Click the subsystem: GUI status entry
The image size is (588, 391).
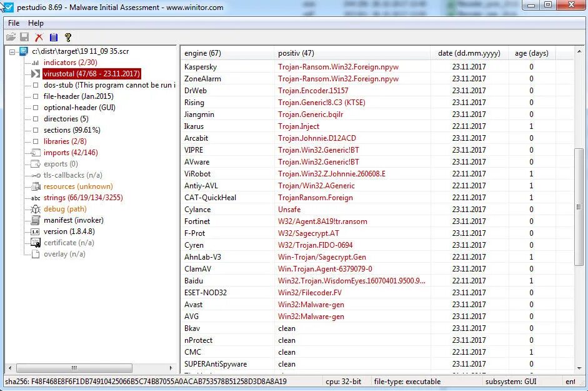(511, 382)
